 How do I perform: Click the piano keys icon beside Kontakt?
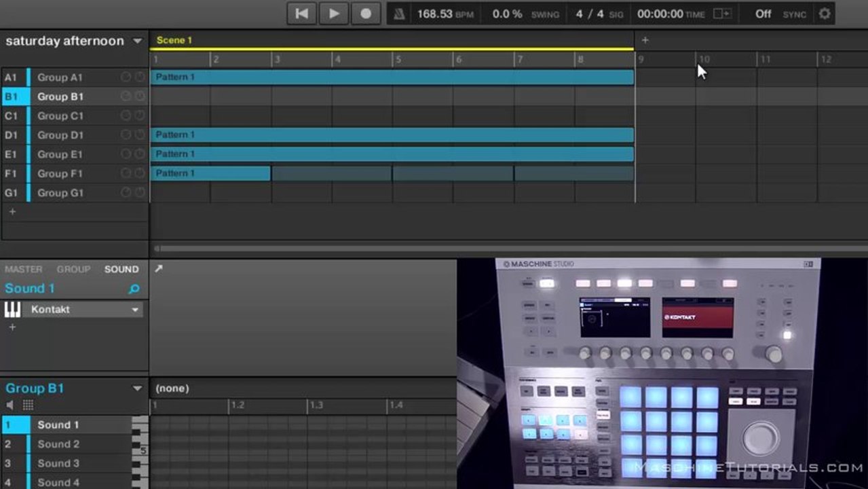[12, 310]
